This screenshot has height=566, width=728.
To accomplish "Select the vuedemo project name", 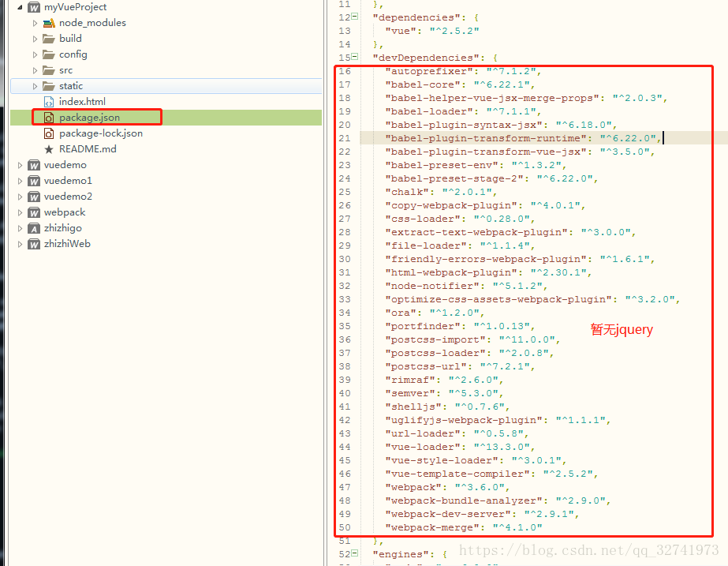I will (x=65, y=165).
